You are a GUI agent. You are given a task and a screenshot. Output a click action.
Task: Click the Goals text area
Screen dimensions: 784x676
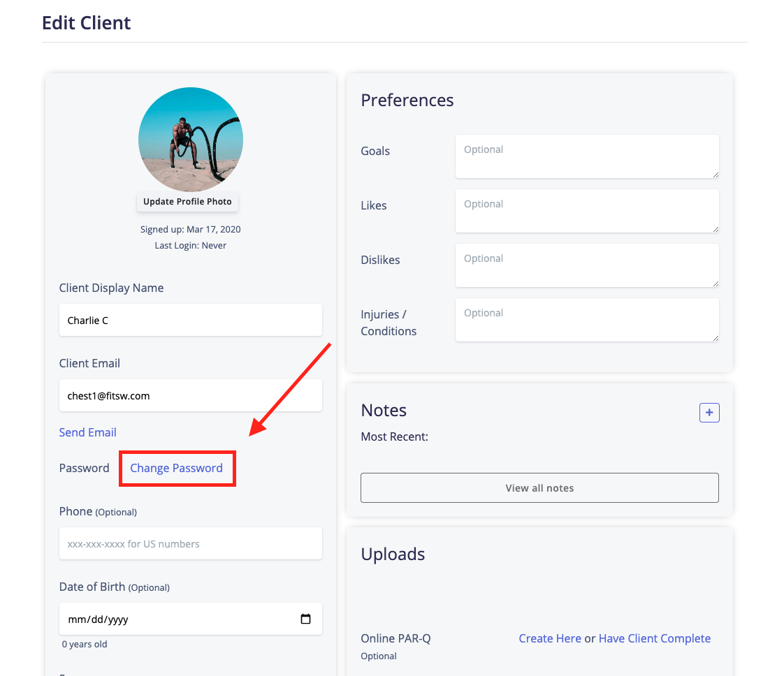pos(586,156)
